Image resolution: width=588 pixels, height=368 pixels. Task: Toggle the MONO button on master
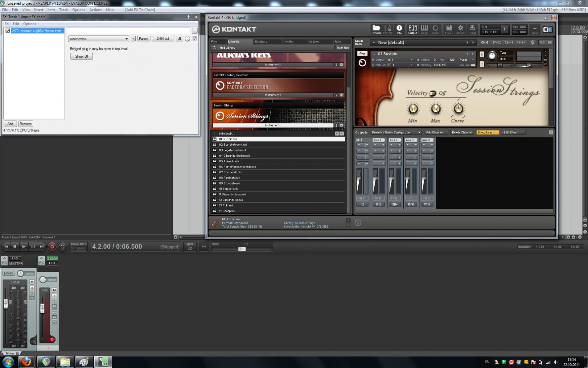click(x=9, y=273)
